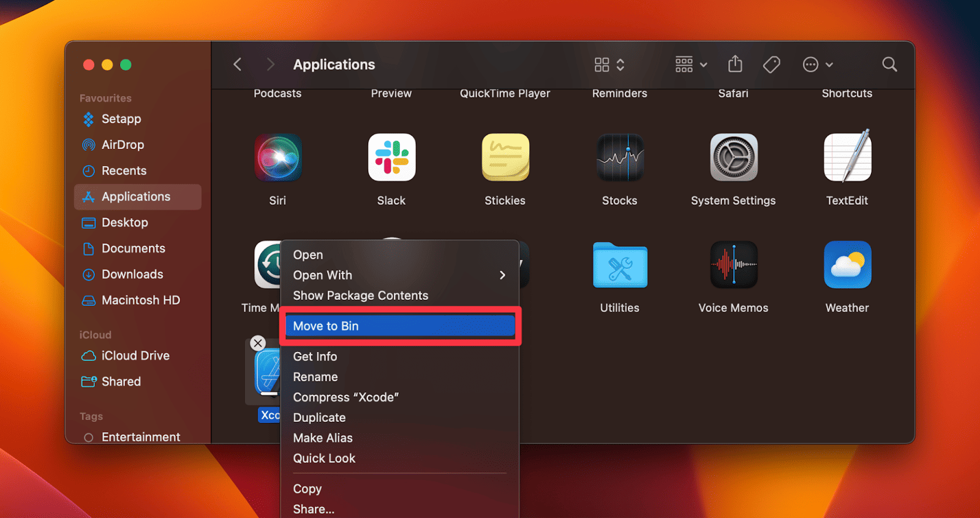Click the QuickTime Player label
Screen dimensions: 980x518
(x=505, y=93)
